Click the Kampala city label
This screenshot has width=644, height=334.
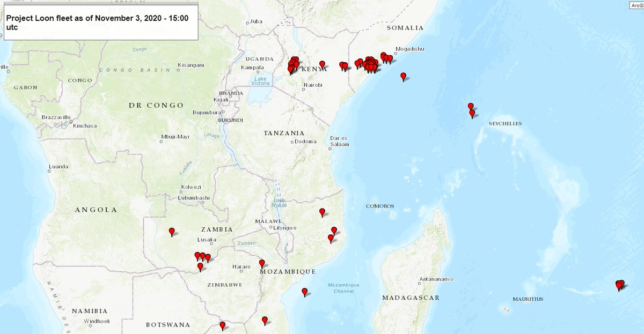coord(253,68)
